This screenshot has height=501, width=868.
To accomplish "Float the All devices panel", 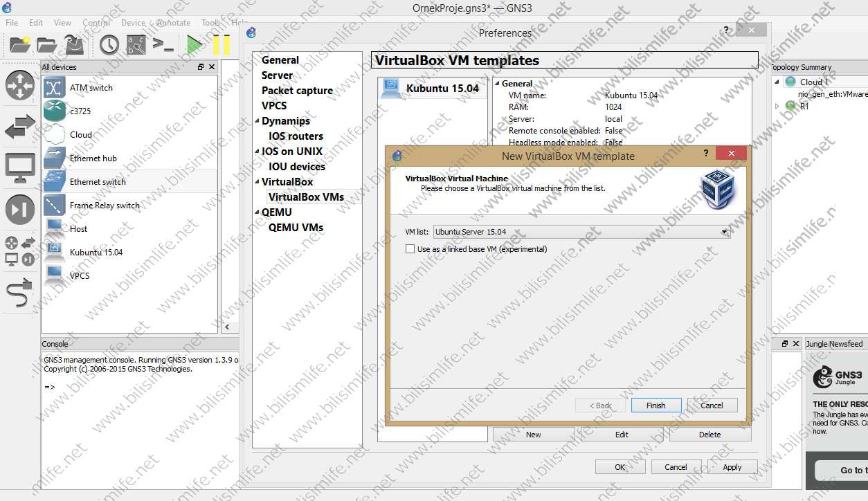I will point(201,67).
